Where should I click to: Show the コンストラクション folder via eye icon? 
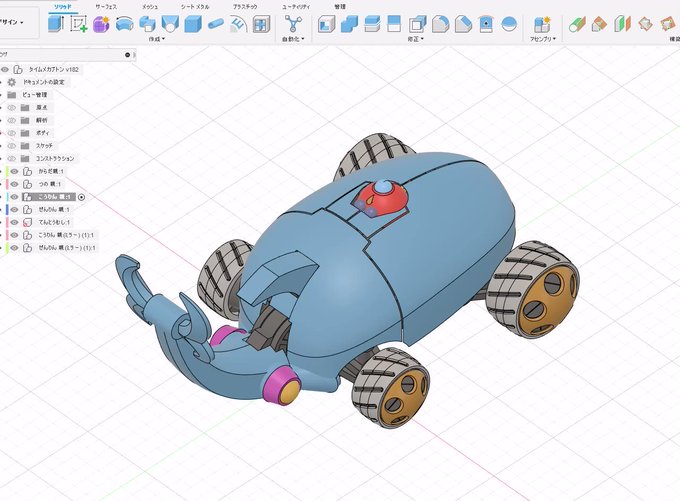coord(12,158)
